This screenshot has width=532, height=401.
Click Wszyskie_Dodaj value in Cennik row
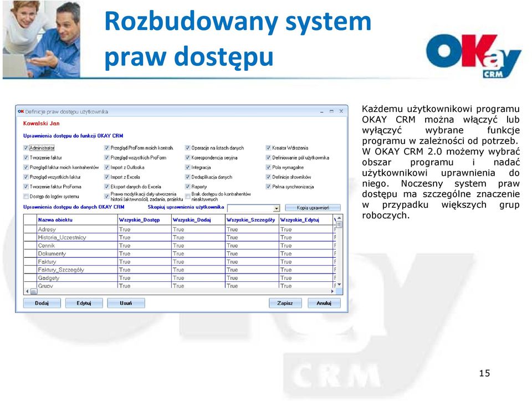[198, 246]
